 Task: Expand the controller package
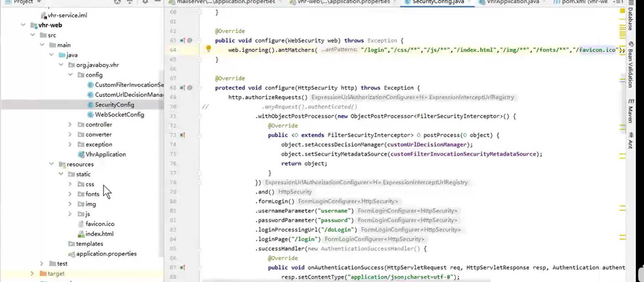pos(70,124)
